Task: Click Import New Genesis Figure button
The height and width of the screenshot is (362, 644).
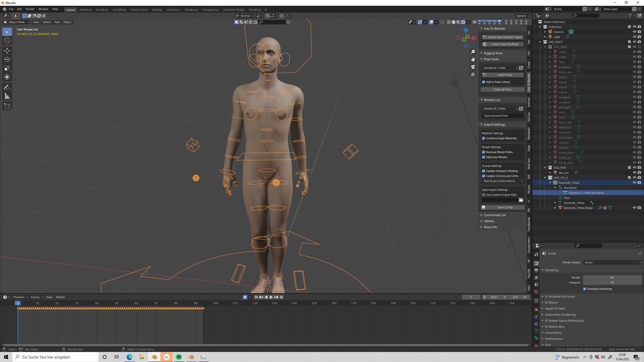Action: (x=503, y=37)
